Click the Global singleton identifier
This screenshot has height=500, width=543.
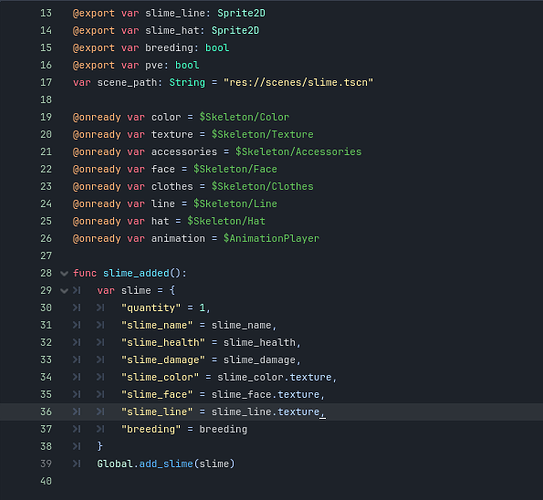click(x=115, y=464)
